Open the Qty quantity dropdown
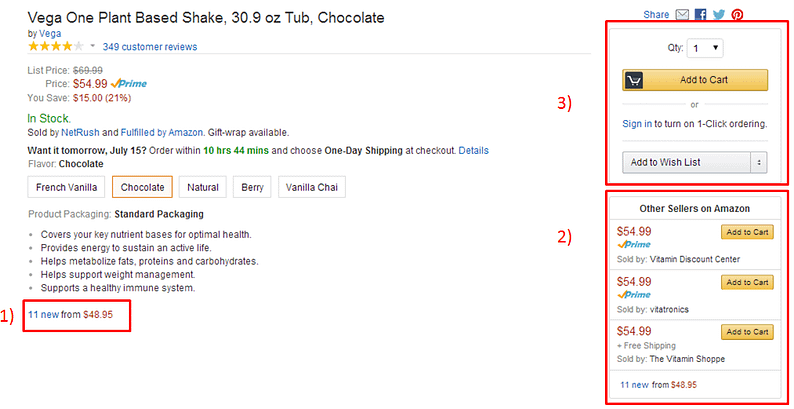794x409 pixels. 705,49
